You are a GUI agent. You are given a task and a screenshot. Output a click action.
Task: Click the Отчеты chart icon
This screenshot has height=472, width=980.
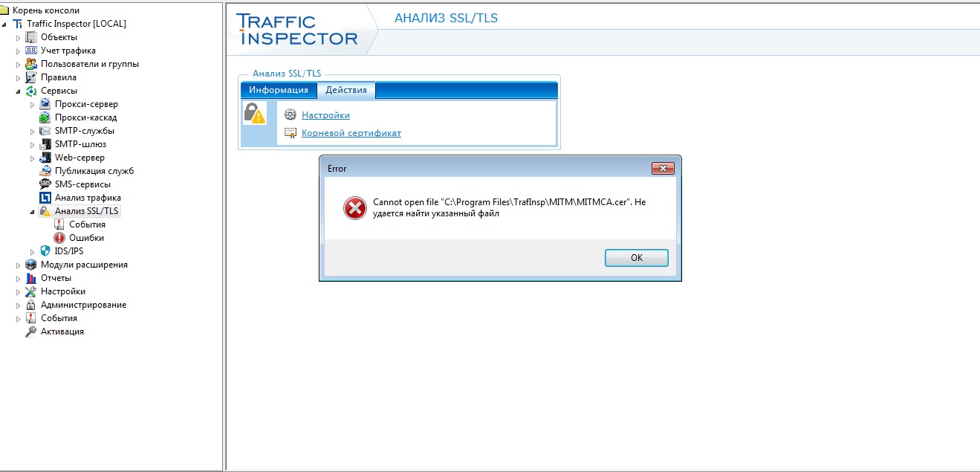(x=31, y=278)
